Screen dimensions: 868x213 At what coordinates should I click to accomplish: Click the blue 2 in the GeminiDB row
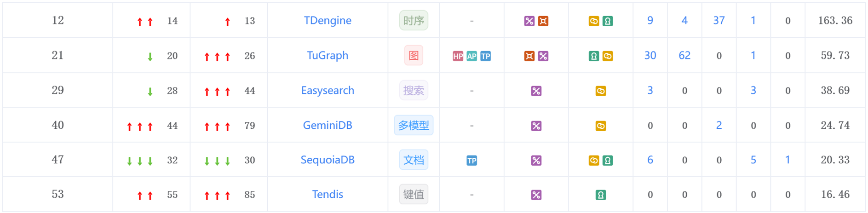[719, 126]
